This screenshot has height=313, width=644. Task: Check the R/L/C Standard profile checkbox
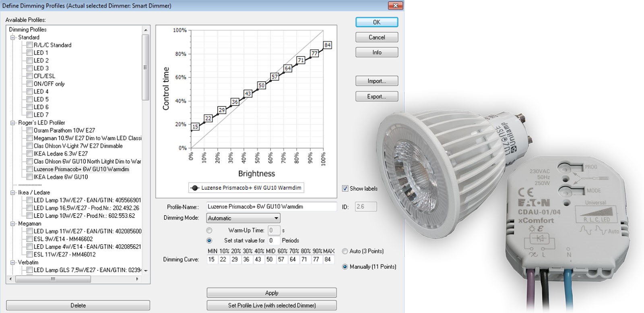click(29, 45)
